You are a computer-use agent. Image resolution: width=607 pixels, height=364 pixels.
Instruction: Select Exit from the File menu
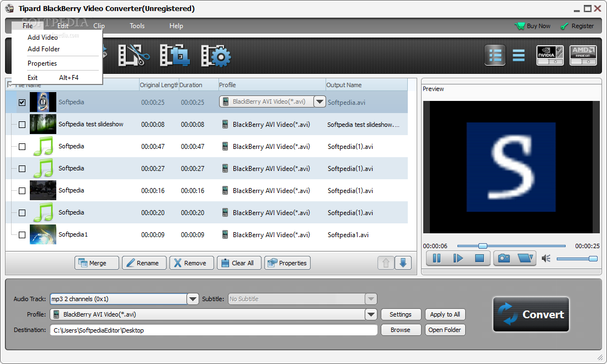tap(33, 78)
